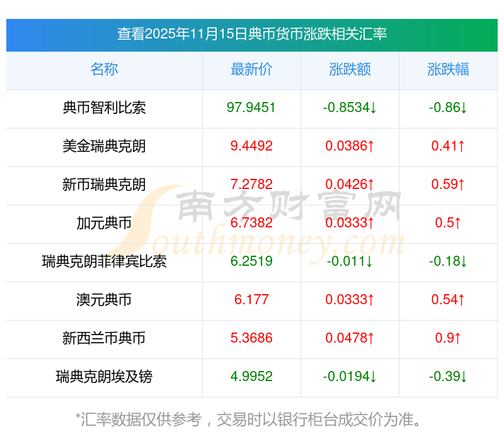Image resolution: width=504 pixels, height=439 pixels.
Task: Click the change value -0.0194↓
Action: [x=350, y=377]
